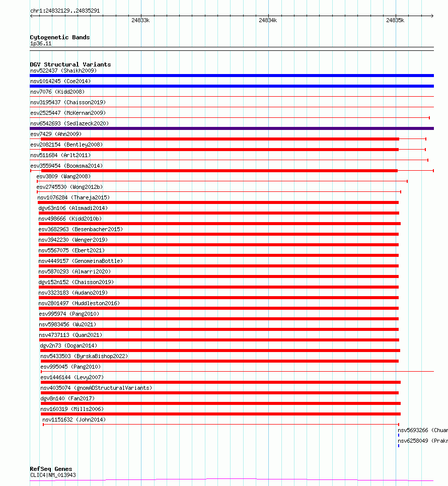The image size is (448, 486).
Task: Open variant nsv4737113 (Quan2021)
Action: point(70,335)
